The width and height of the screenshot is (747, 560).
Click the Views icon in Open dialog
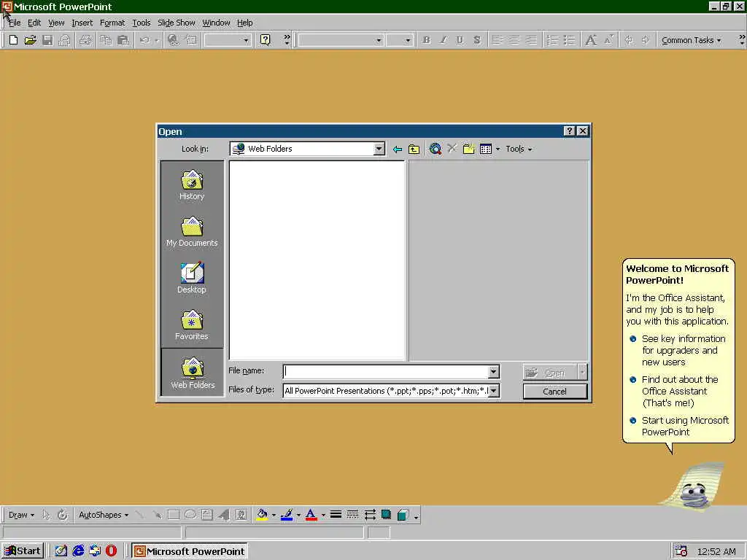pos(485,149)
